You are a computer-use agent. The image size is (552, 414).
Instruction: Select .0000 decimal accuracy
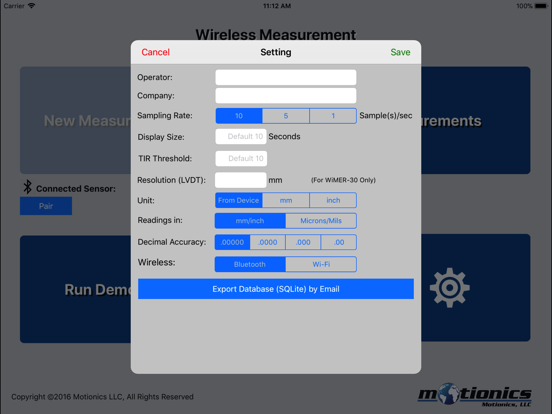point(268,242)
